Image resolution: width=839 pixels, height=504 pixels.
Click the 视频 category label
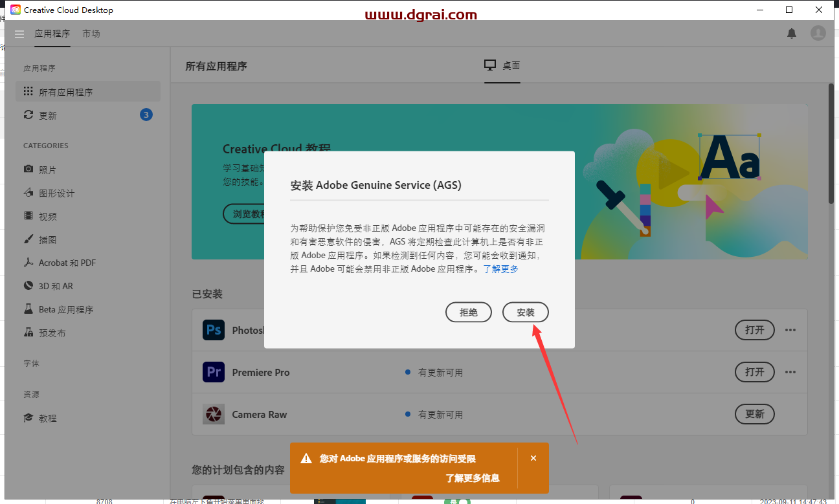48,216
